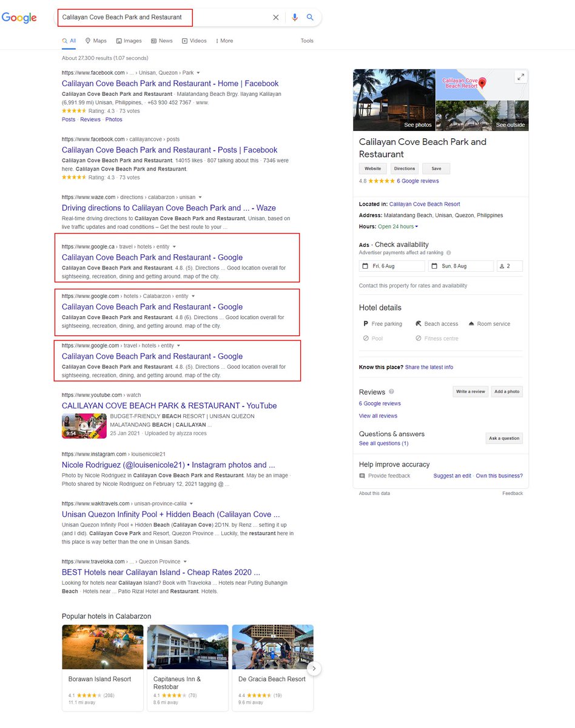
Task: Expand the Open 24 hours dropdown
Action: (398, 226)
